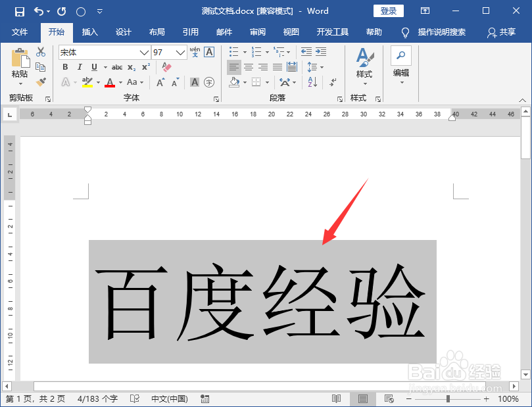This screenshot has width=532, height=407.
Task: Click the vertical scrollbar down arrow
Action: click(x=525, y=375)
